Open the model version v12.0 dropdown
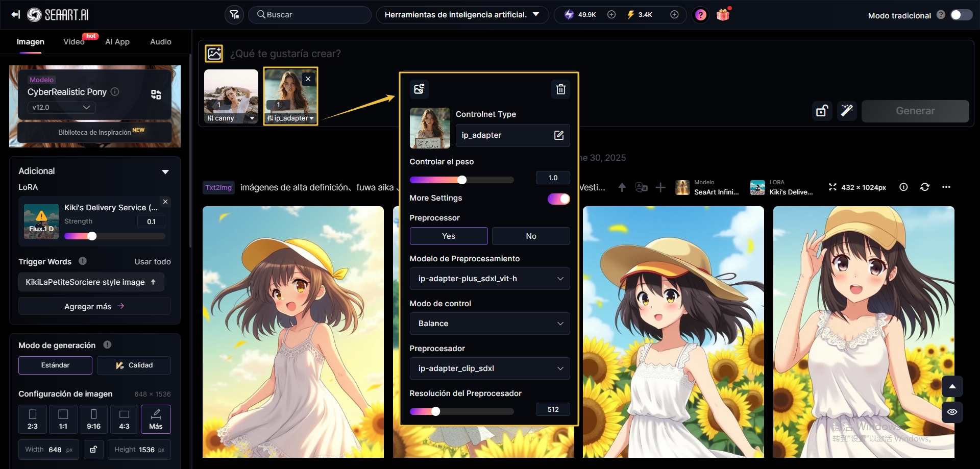 coord(61,107)
